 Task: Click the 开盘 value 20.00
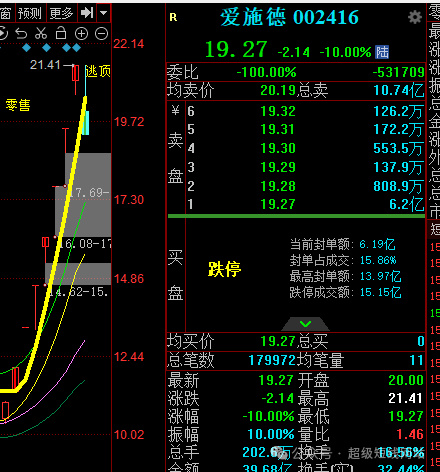click(406, 380)
